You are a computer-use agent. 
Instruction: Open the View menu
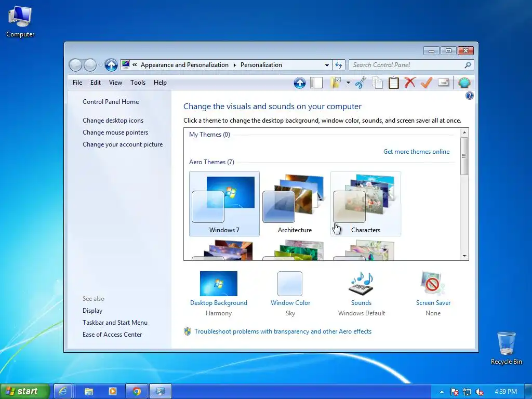[115, 83]
